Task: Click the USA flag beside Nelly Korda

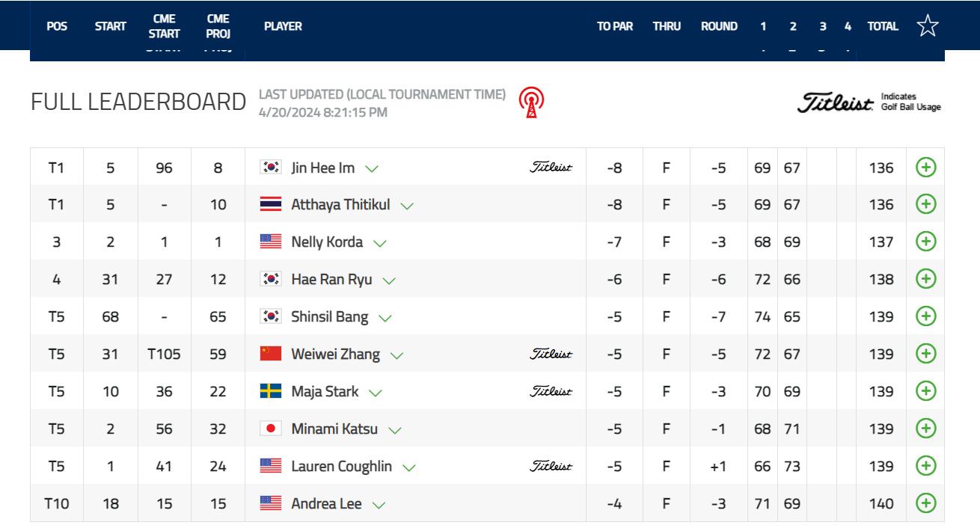Action: coord(272,242)
